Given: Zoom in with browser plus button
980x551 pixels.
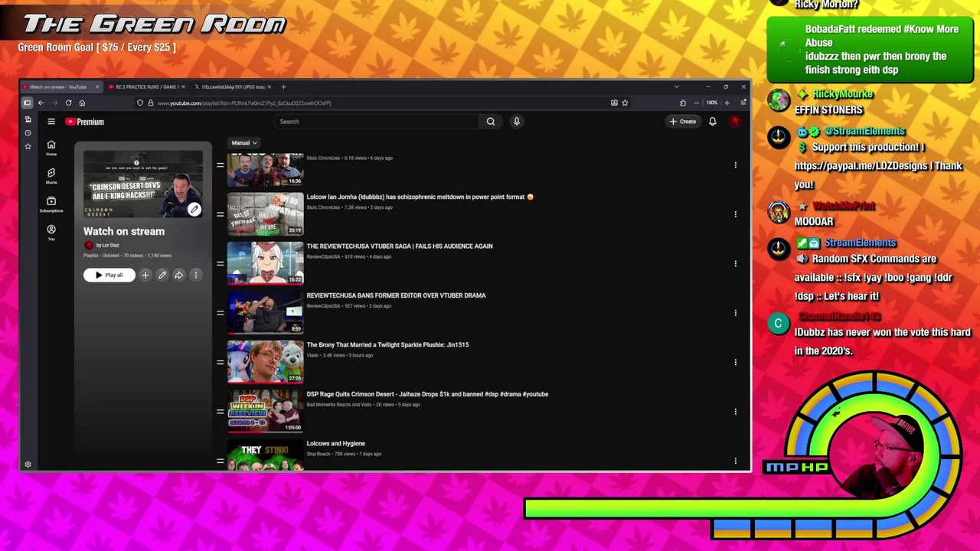Looking at the screenshot, I should pyautogui.click(x=727, y=103).
